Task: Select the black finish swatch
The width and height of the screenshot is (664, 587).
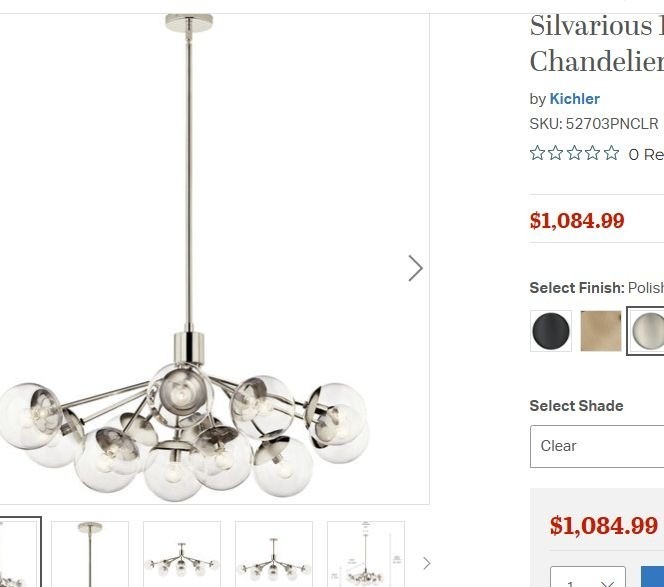Action: 551,331
